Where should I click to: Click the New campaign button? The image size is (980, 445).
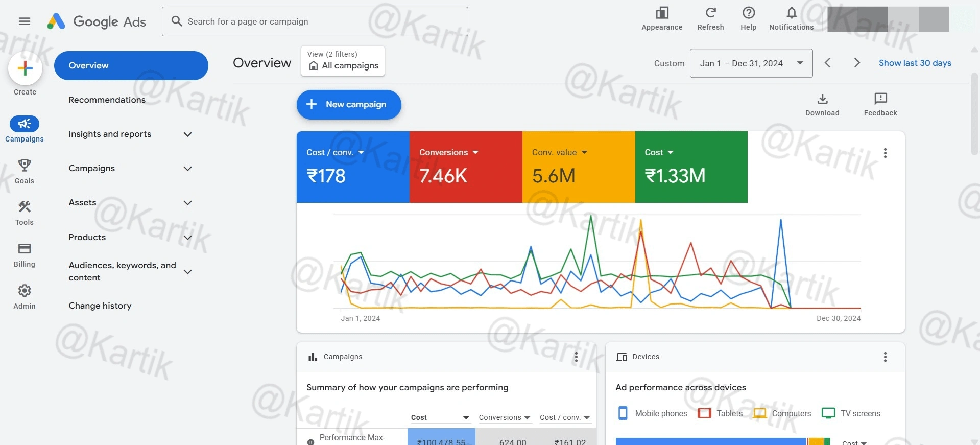point(349,105)
